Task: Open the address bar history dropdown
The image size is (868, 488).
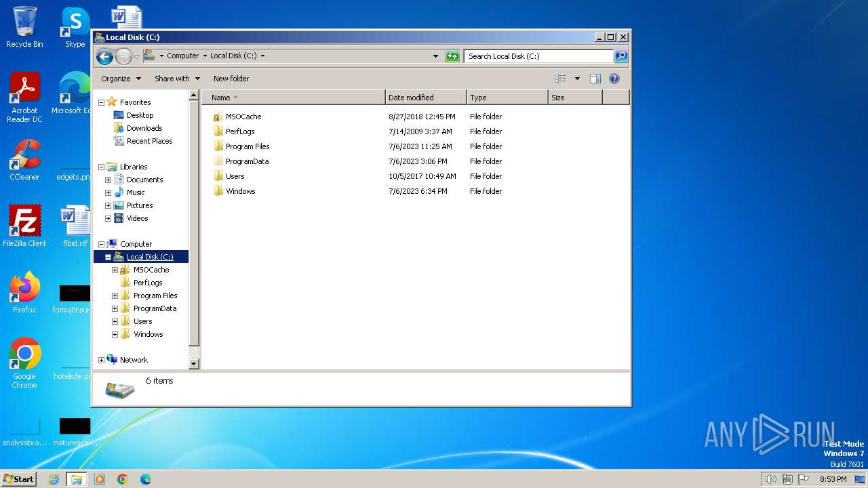Action: (435, 56)
